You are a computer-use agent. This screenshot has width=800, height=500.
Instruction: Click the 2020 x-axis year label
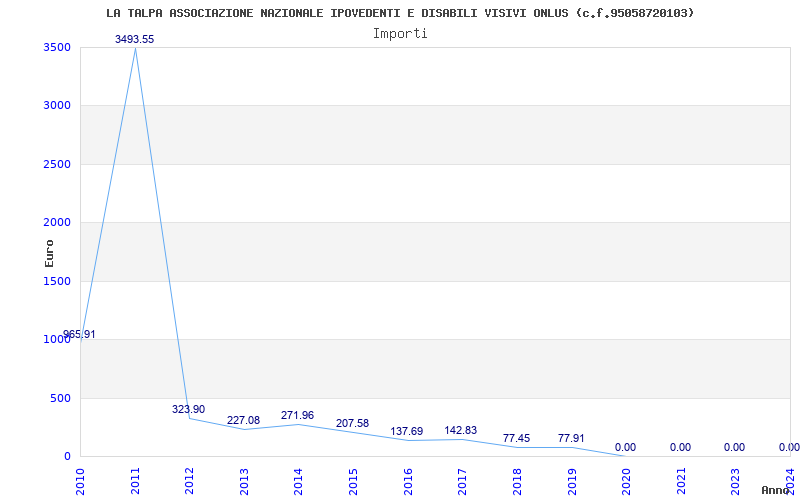pyautogui.click(x=627, y=482)
